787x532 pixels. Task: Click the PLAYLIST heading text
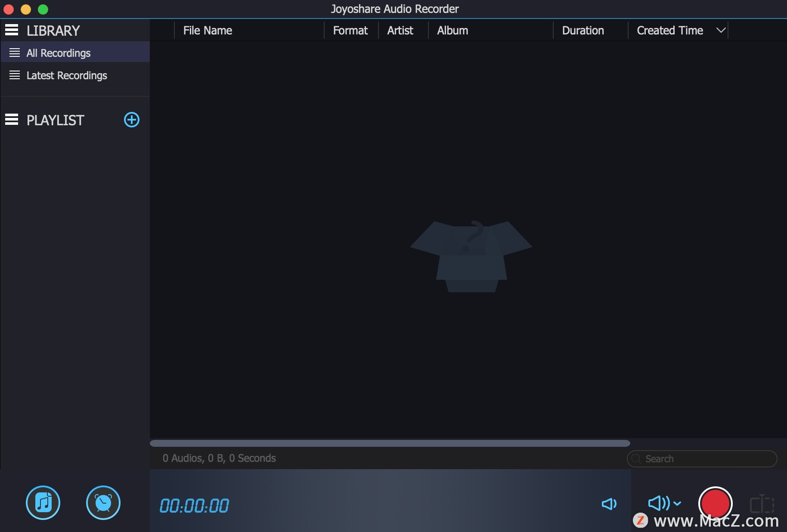[x=56, y=120]
